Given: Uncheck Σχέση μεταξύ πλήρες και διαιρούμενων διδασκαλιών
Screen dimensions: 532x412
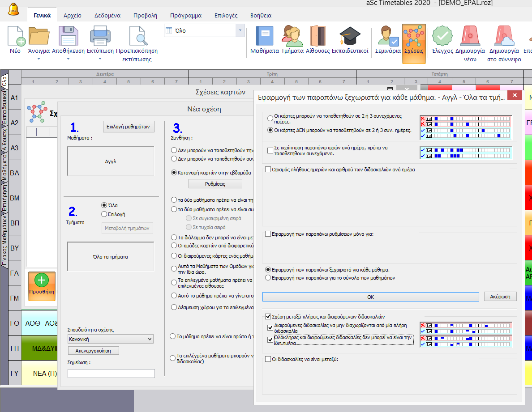Looking at the screenshot, I should pos(268,316).
